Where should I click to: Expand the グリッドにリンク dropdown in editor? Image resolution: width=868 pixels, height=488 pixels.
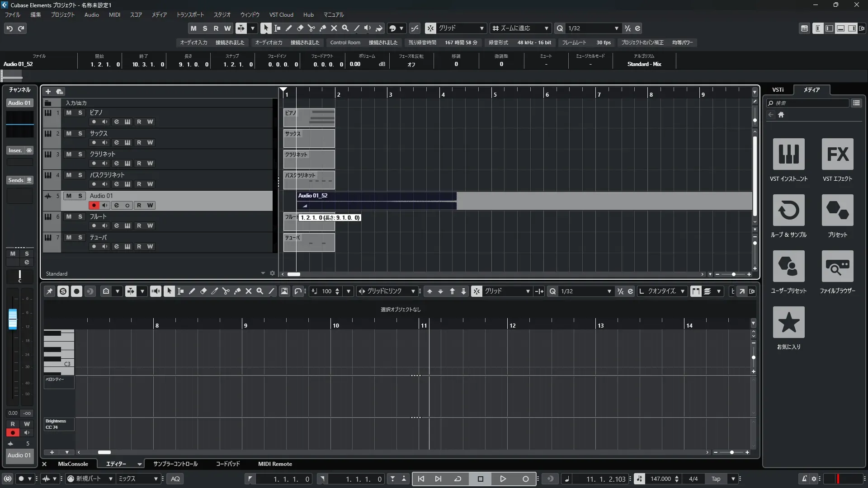[x=413, y=291]
